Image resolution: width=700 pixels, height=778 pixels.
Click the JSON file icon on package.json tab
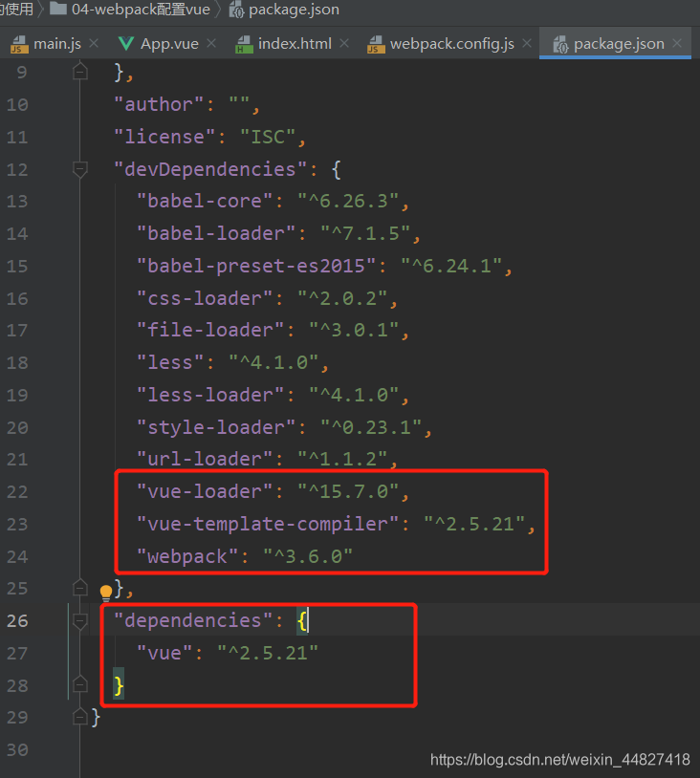pyautogui.click(x=560, y=45)
